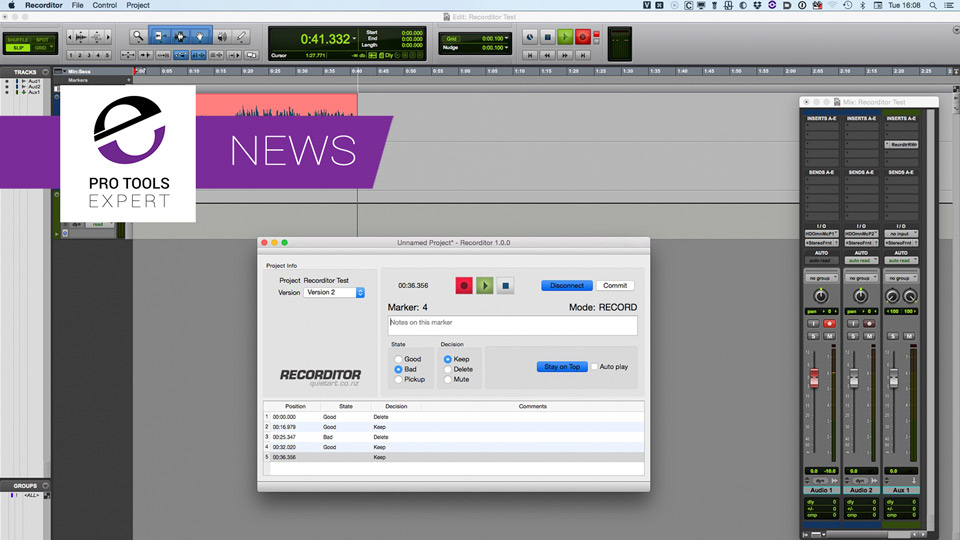
Task: Mute the Audio 2 channel in mixer
Action: 869,336
